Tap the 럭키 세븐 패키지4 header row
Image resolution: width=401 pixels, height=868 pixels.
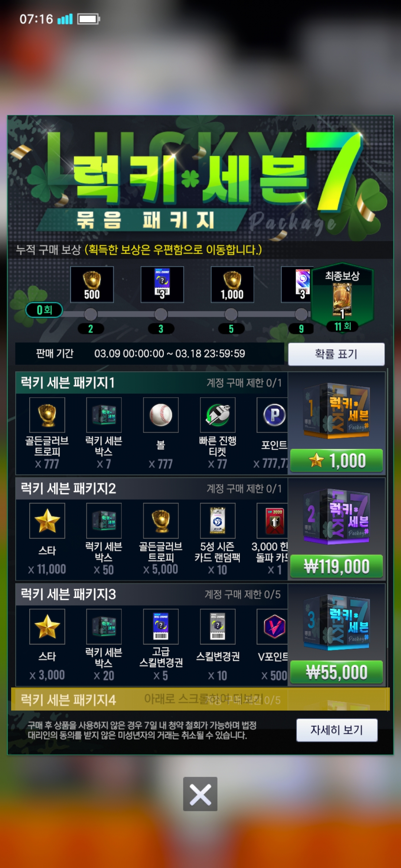(200, 700)
